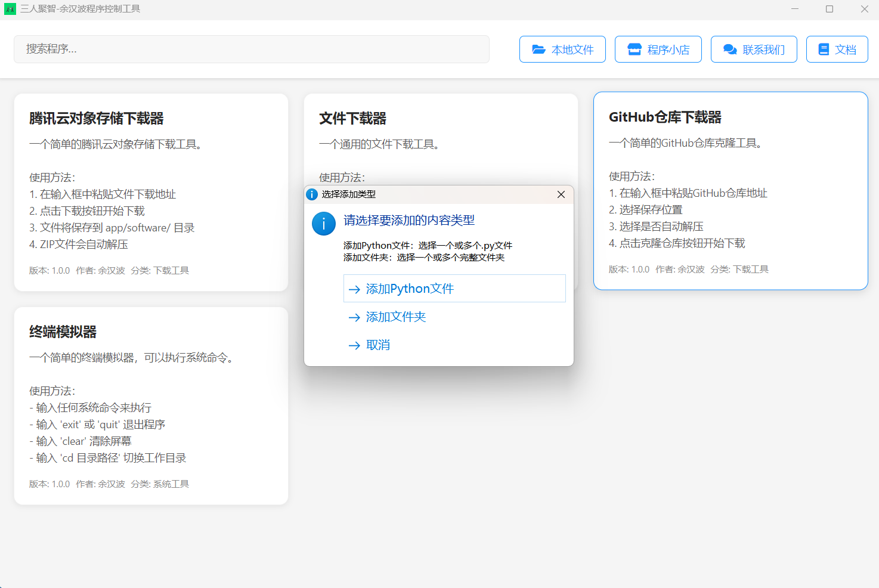The width and height of the screenshot is (879, 588).
Task: Open the GitHub仓库下载器 card
Action: (730, 191)
